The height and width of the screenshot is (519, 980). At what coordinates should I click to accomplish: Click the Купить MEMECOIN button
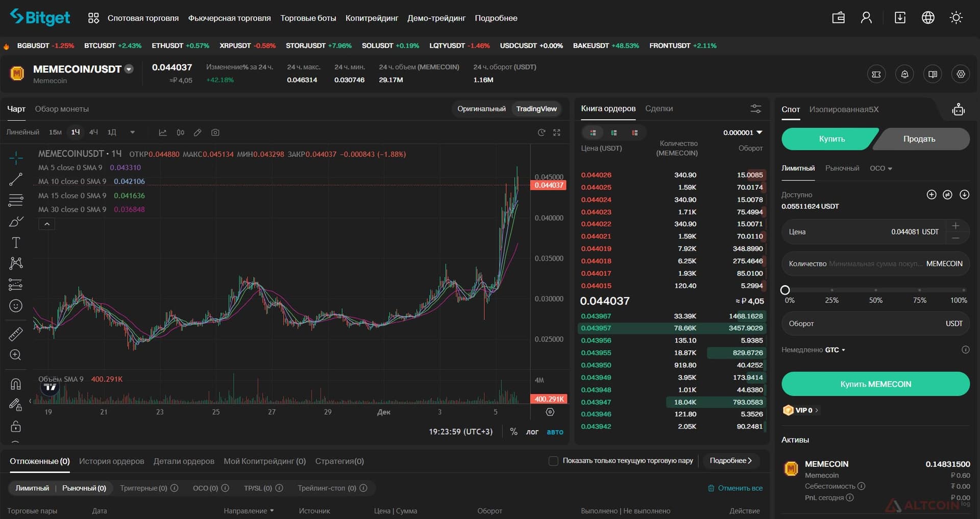coord(875,384)
